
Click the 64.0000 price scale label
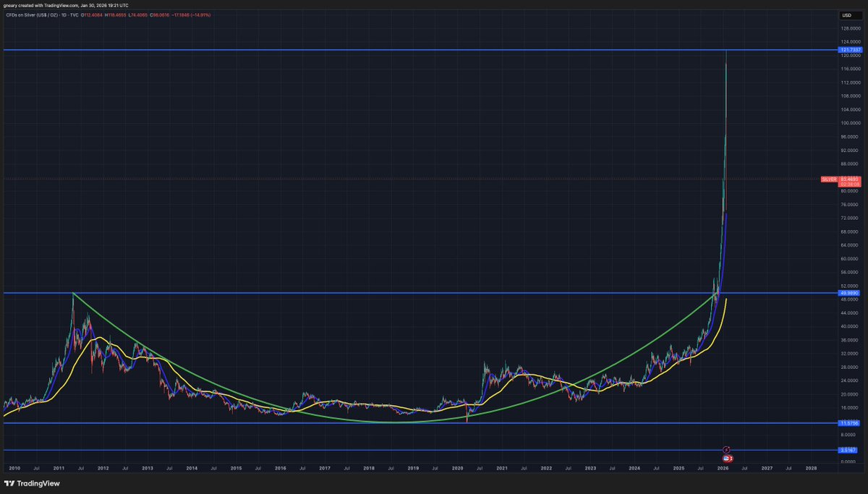coord(849,245)
